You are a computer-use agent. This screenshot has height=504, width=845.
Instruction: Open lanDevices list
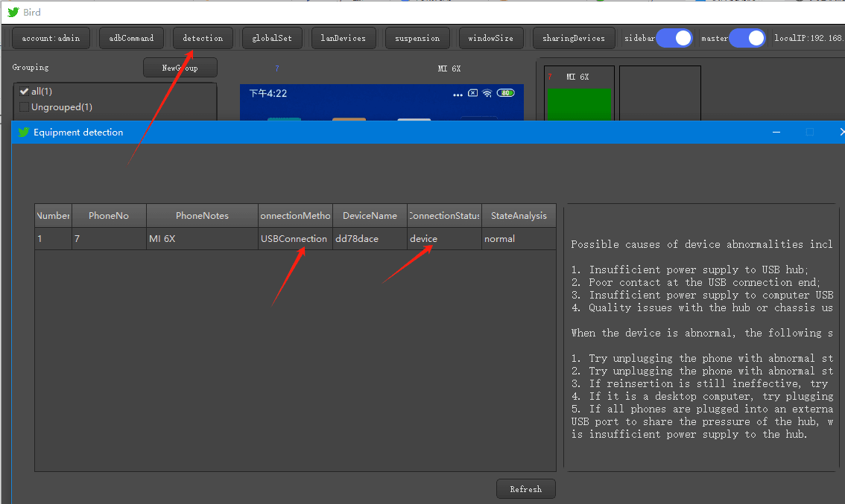(x=344, y=38)
